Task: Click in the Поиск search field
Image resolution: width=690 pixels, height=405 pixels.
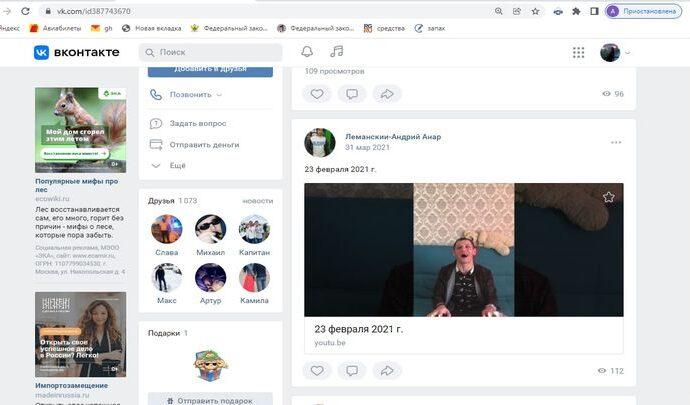Action: pos(210,52)
